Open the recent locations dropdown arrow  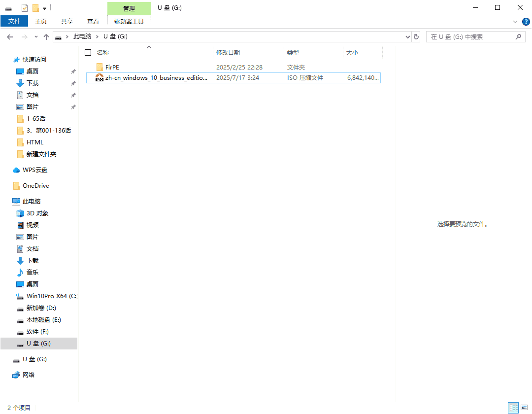pos(36,37)
